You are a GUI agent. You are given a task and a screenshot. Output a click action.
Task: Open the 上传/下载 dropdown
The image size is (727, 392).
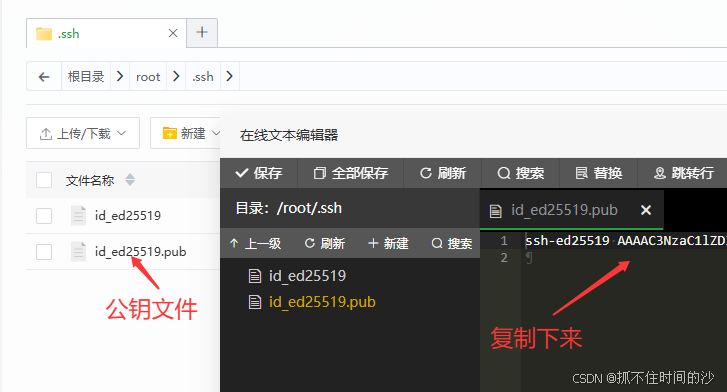coord(83,133)
